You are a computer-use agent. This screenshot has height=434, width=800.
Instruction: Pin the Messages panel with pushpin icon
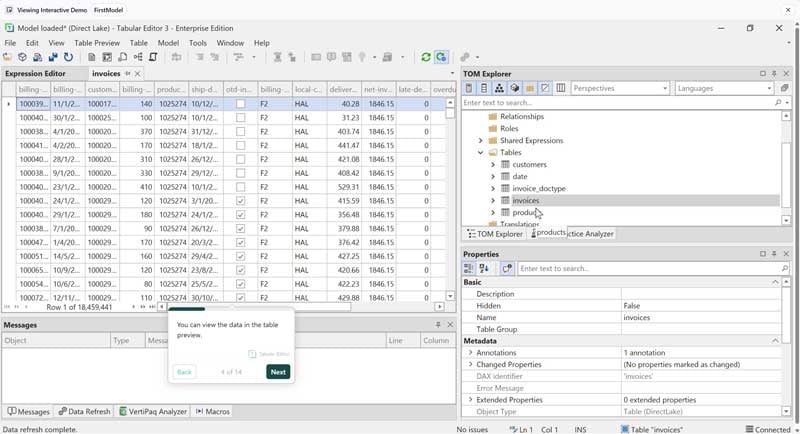pos(438,325)
